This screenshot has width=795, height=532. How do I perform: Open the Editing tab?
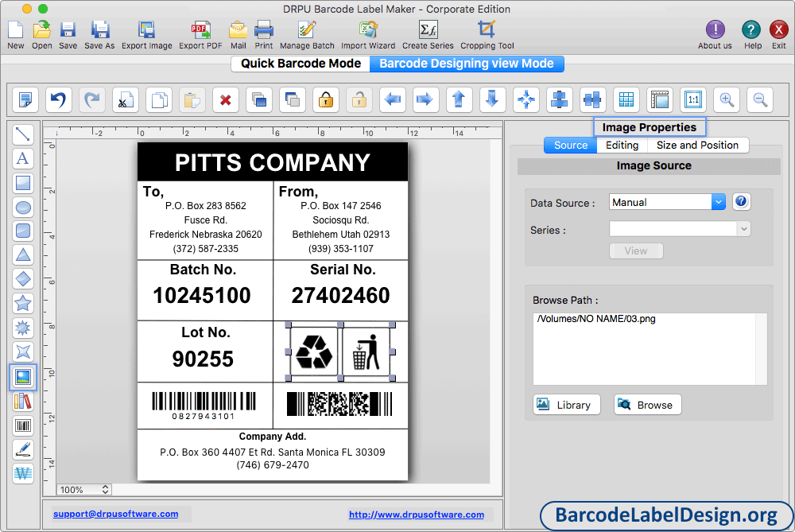622,145
